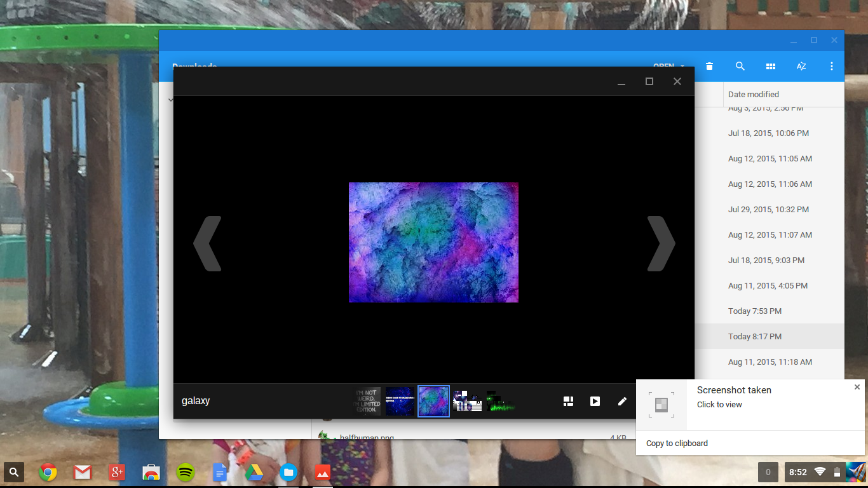Click the galaxy file name field
This screenshot has width=868, height=488.
click(x=196, y=401)
